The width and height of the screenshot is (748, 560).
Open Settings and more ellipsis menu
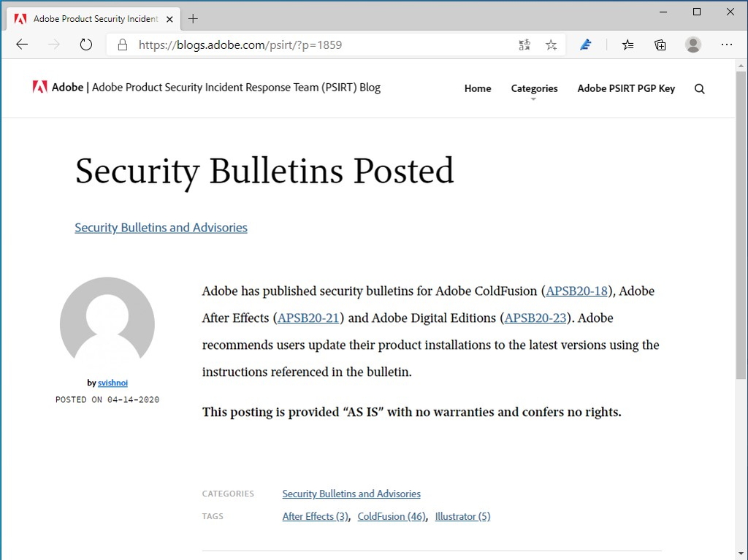point(727,45)
